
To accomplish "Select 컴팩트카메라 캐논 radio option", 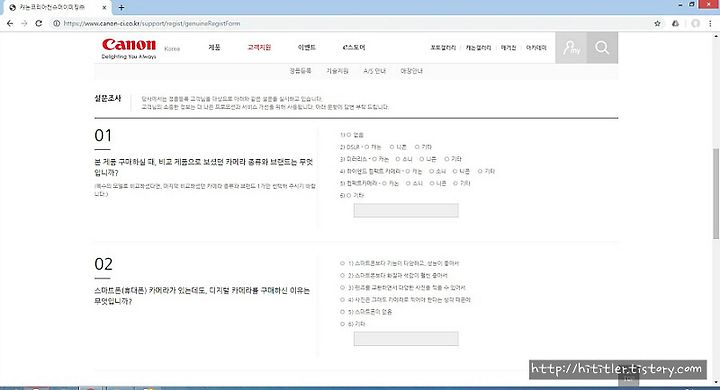I will point(384,183).
